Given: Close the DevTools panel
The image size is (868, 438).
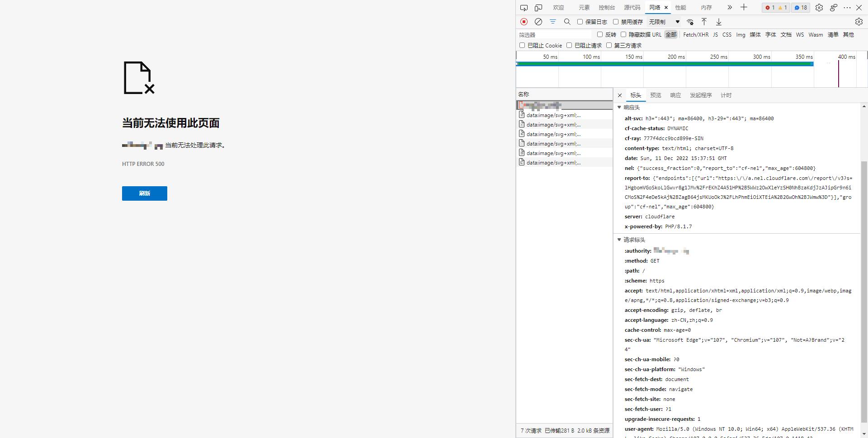Looking at the screenshot, I should (x=859, y=8).
